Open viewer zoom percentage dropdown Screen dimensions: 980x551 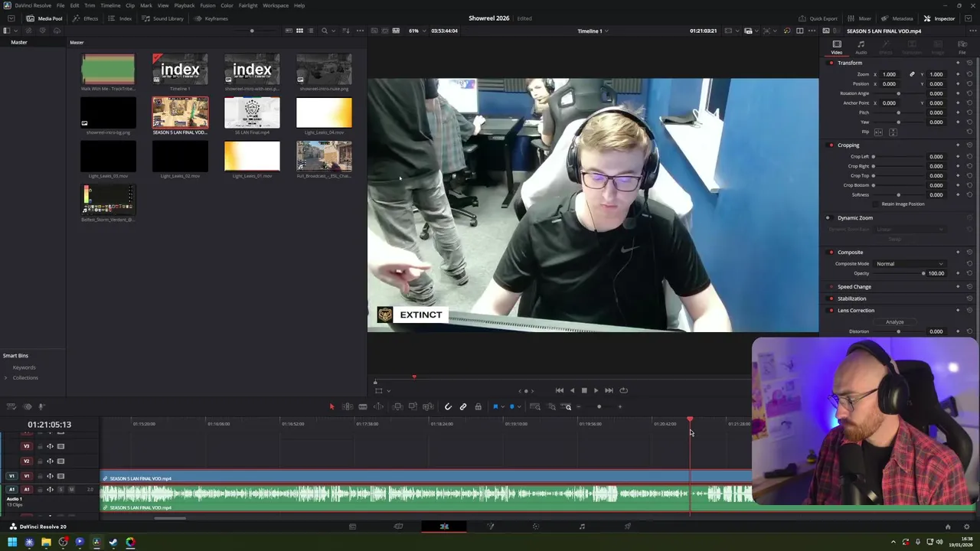[x=417, y=31]
